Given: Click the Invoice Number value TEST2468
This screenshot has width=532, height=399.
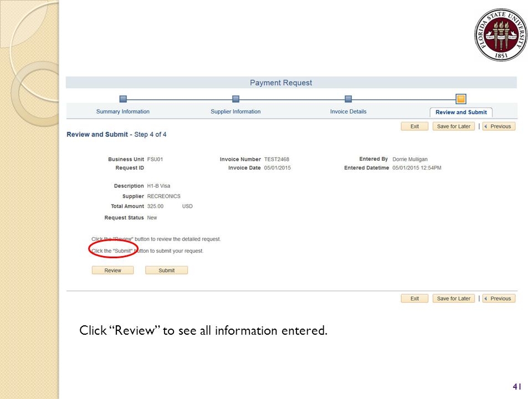Looking at the screenshot, I should click(277, 159).
